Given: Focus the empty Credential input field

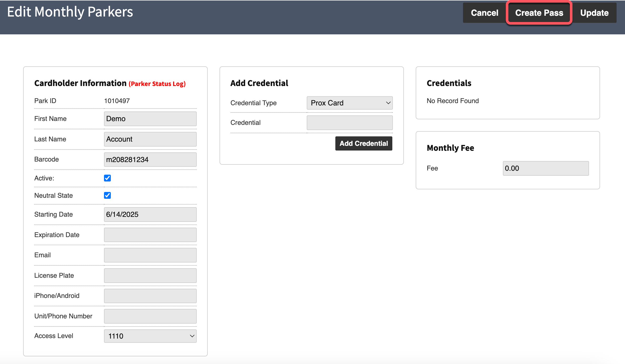Looking at the screenshot, I should point(350,123).
